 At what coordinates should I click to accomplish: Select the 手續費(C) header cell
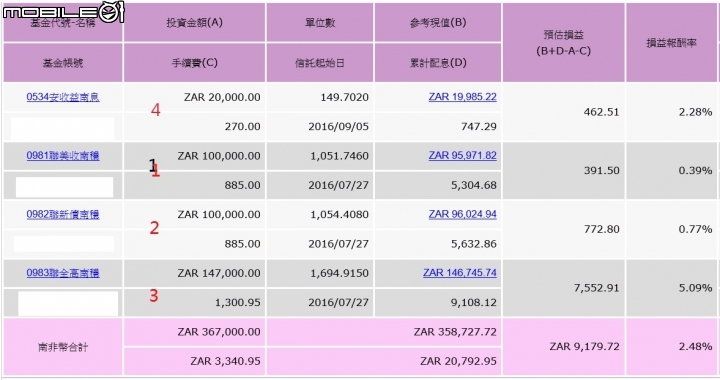tap(194, 63)
